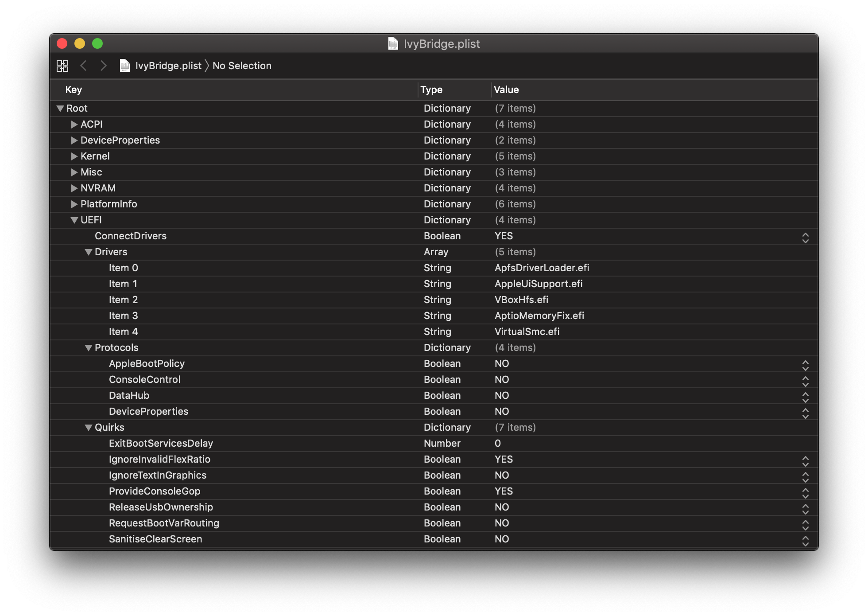
Task: Click the YES value of IgnoreInvalidFlexRatio
Action: pos(504,459)
